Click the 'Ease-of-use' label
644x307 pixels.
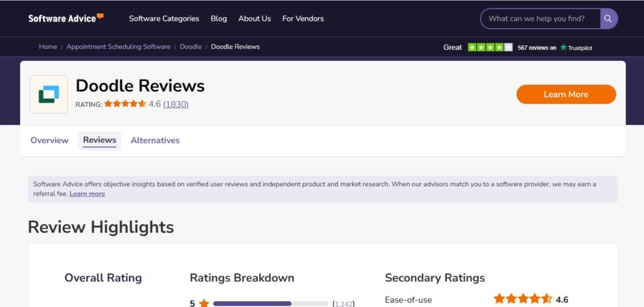click(x=408, y=300)
